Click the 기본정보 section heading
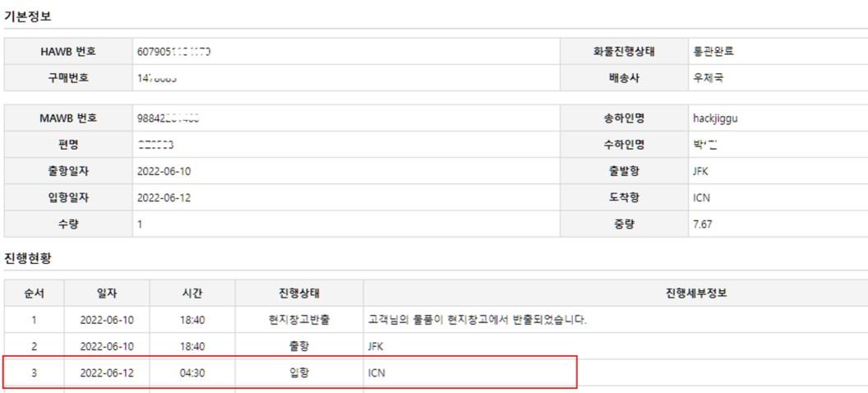 point(28,16)
